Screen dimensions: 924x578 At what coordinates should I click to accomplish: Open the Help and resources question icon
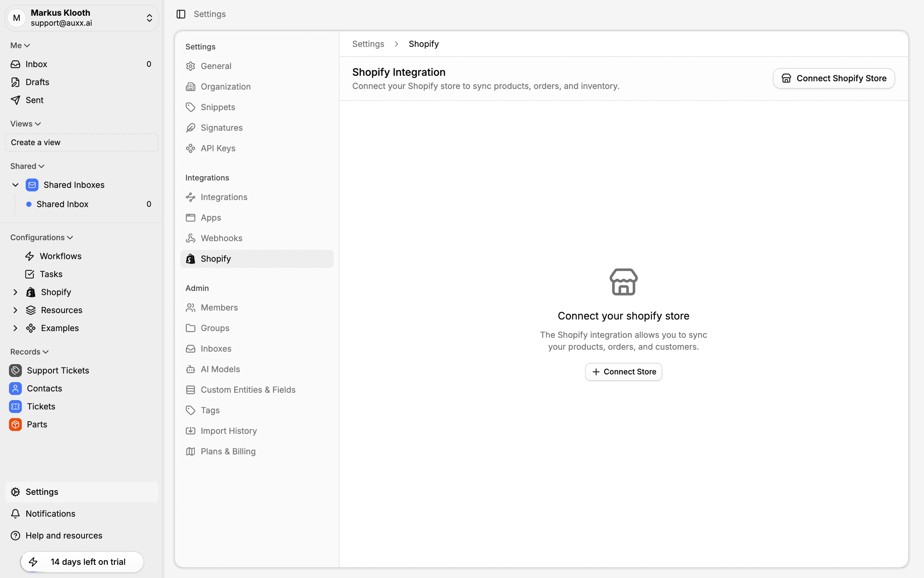15,536
